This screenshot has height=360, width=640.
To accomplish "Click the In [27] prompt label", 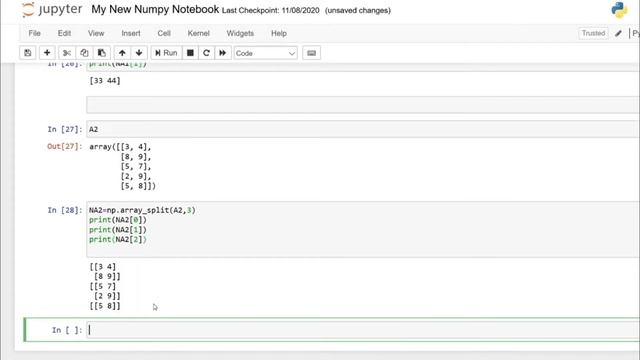I will click(65, 129).
